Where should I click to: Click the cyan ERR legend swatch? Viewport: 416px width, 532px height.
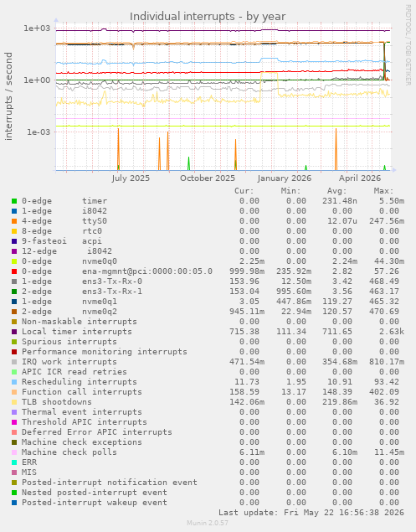point(14,462)
